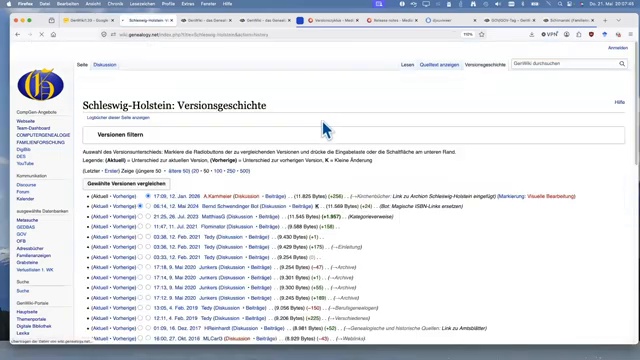
Task: Select the newer-version radio for 03:38, 12. Feb. 2021
Action: coord(148,237)
